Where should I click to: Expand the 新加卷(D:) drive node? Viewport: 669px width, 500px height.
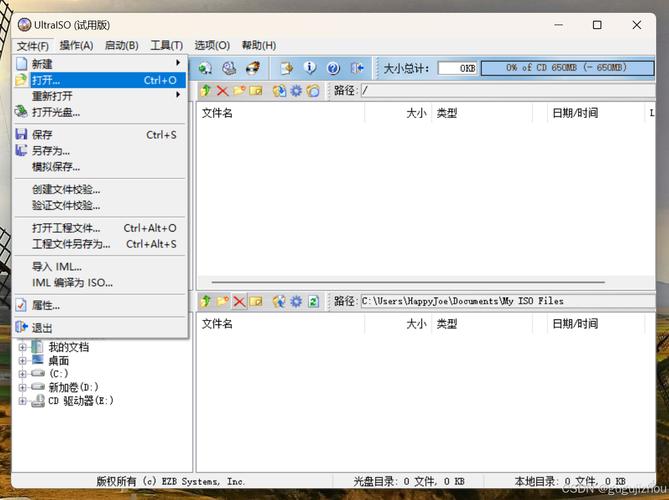23,387
